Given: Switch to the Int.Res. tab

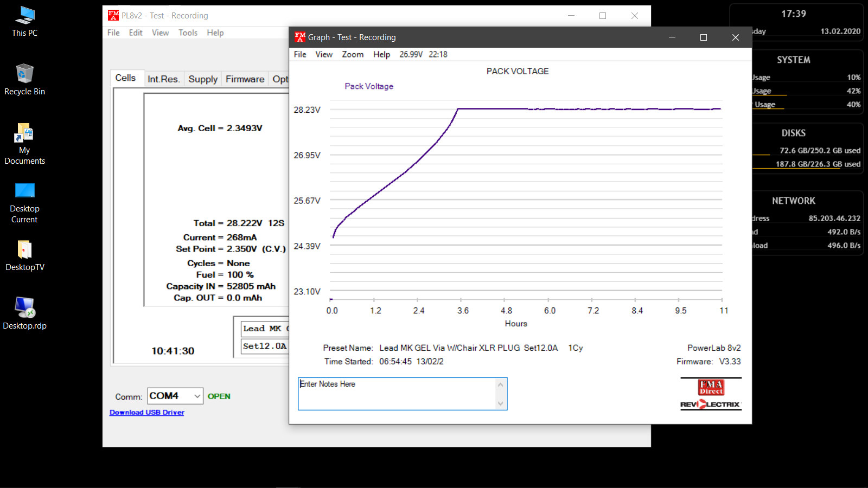Looking at the screenshot, I should (x=163, y=79).
